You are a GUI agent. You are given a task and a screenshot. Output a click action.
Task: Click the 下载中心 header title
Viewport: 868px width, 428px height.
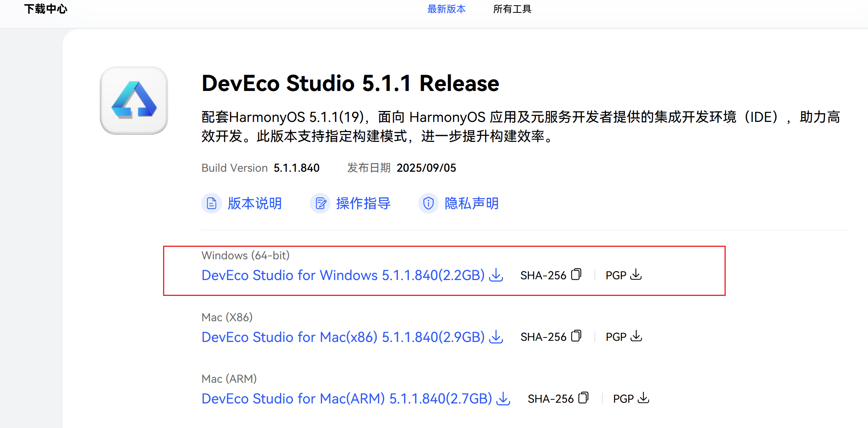[46, 9]
